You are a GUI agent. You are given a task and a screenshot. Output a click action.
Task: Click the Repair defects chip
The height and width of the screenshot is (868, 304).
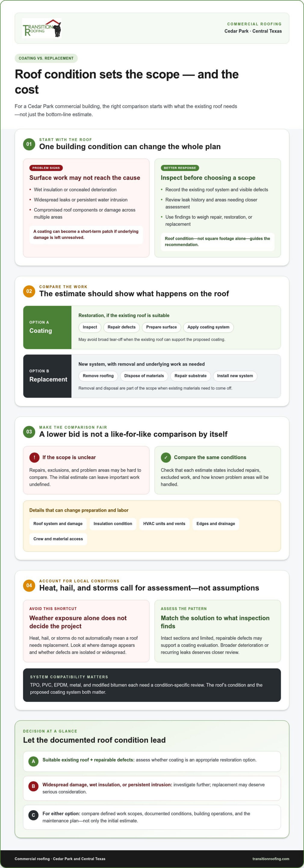click(122, 327)
